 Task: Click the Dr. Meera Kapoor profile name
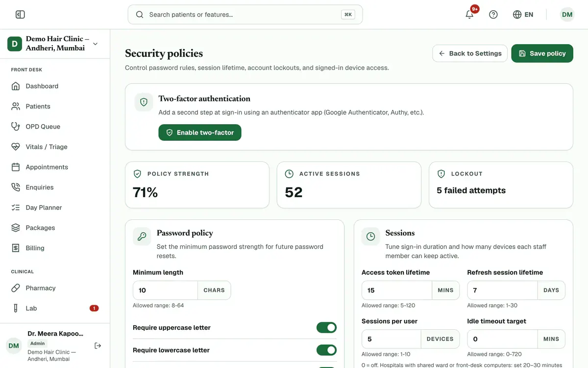point(55,334)
